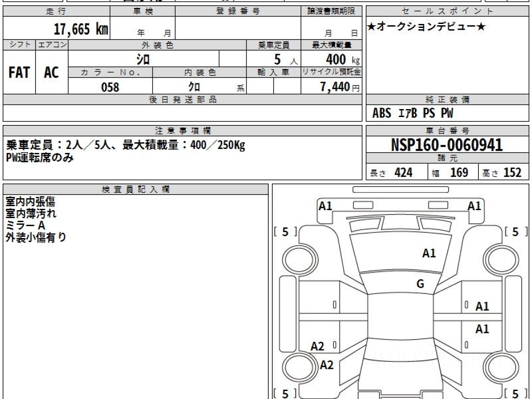The image size is (532, 399).
Task: Select the カラーNo. header
Action: click(x=110, y=73)
